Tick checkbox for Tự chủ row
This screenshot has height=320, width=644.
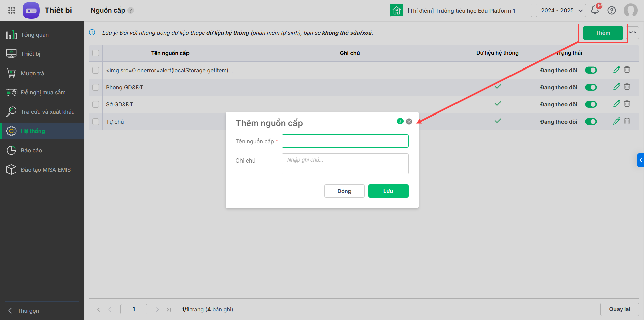tap(96, 122)
